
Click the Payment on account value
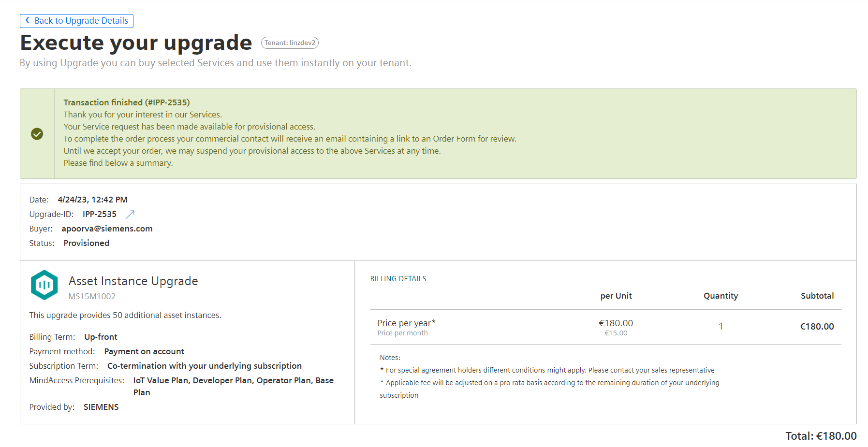click(x=144, y=351)
